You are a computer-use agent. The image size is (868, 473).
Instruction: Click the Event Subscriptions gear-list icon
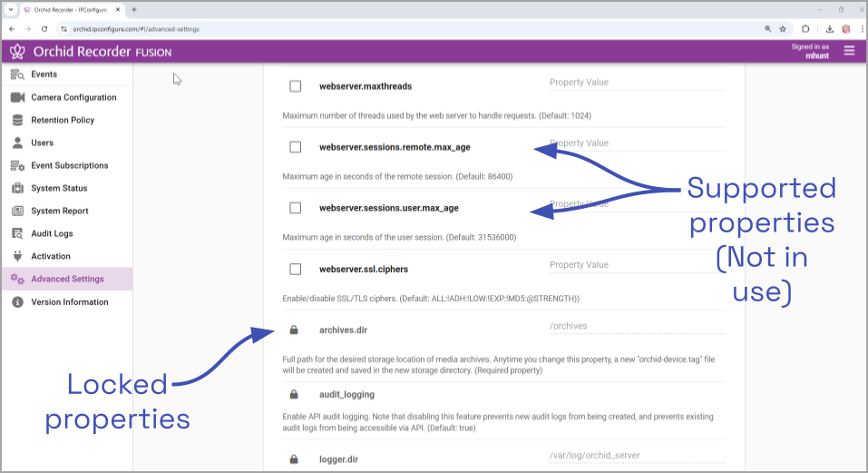pos(18,165)
